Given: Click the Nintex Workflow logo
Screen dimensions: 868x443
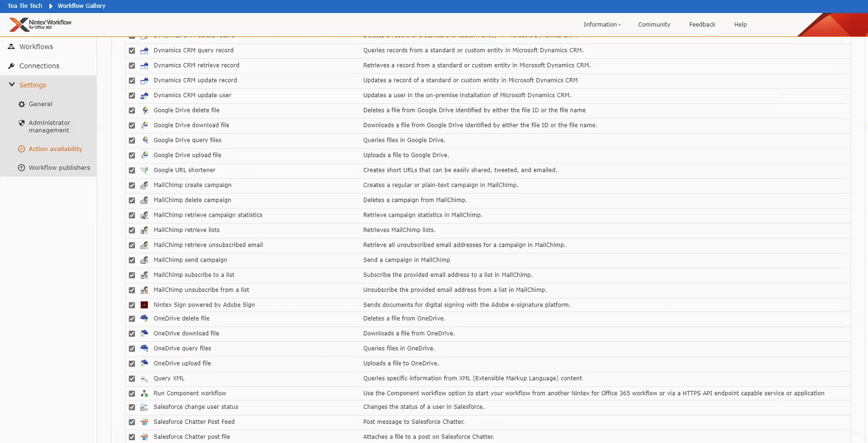Looking at the screenshot, I should coord(40,24).
